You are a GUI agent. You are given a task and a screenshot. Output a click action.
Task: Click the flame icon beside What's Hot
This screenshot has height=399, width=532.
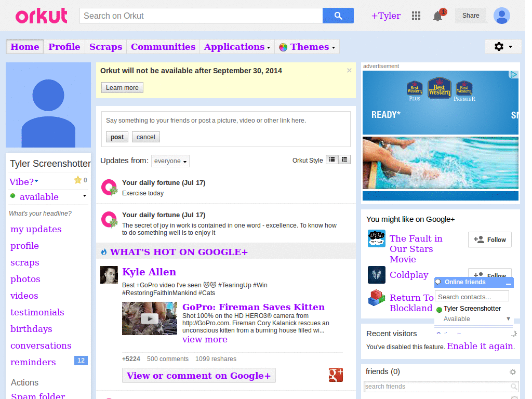click(104, 252)
